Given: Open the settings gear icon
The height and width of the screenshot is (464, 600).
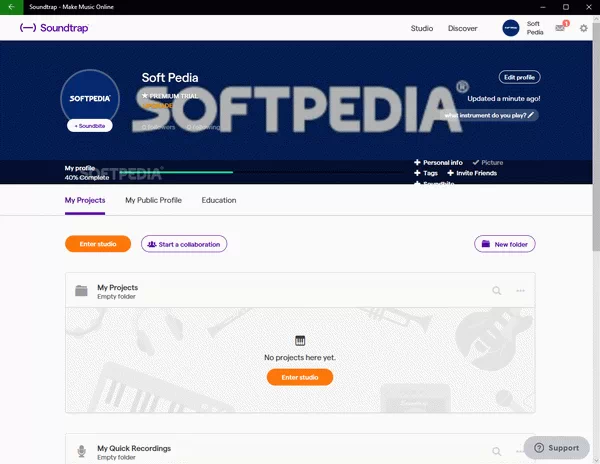Looking at the screenshot, I should (x=583, y=28).
